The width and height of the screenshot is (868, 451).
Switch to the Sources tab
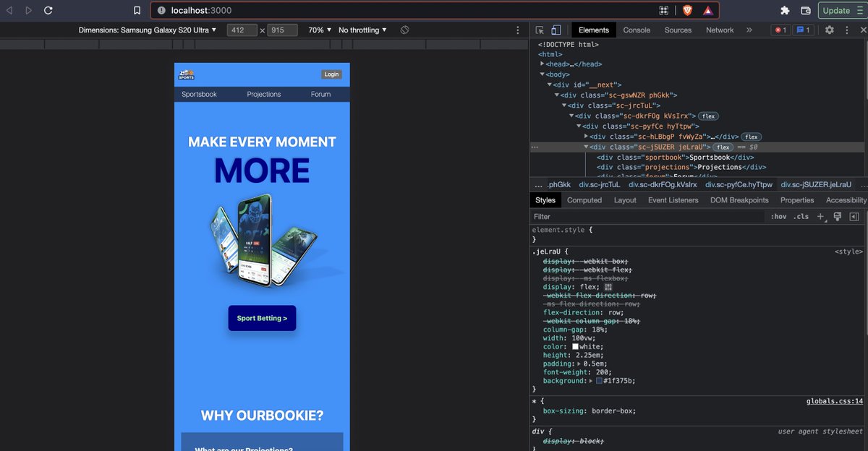(x=678, y=30)
